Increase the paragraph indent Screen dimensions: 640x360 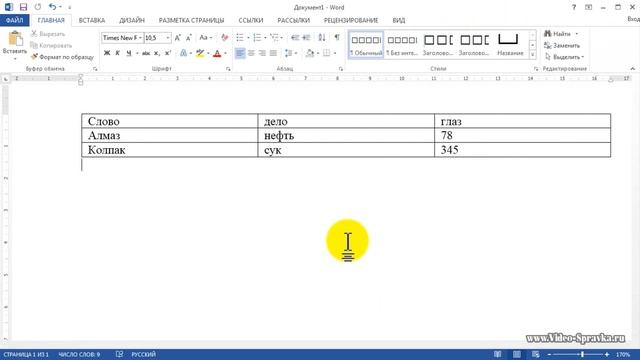click(x=306, y=38)
